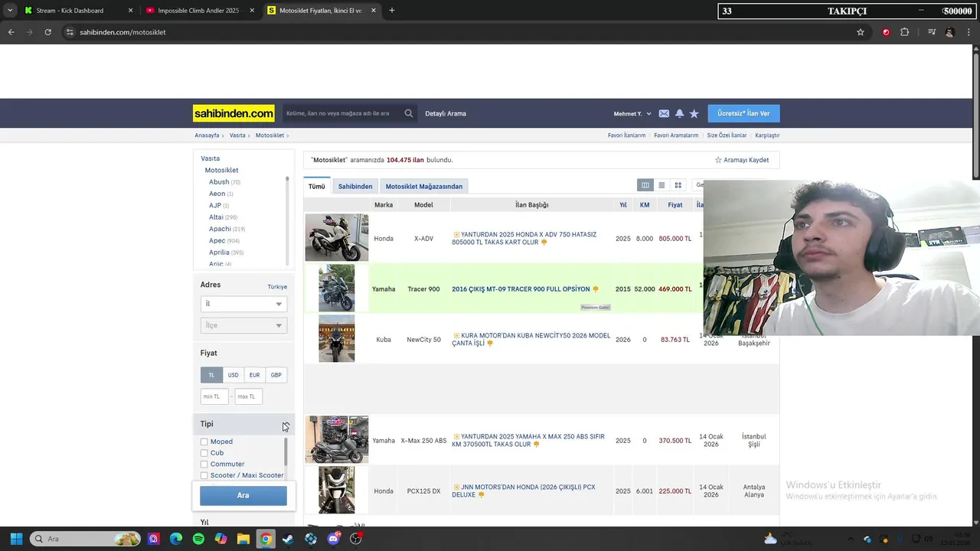Go to Anasayfa breadcrumb
Image resolution: width=980 pixels, height=551 pixels.
(x=207, y=135)
